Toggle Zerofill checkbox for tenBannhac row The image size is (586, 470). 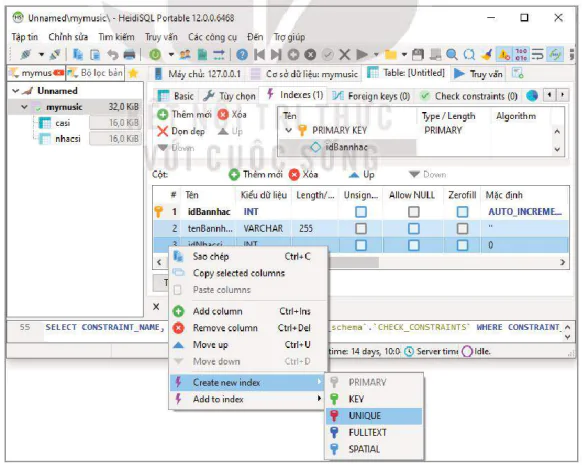click(462, 228)
